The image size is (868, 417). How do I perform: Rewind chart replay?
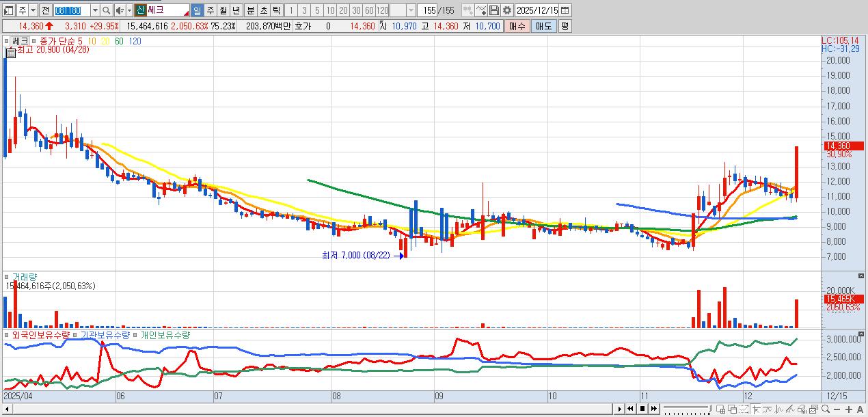pyautogui.click(x=631, y=409)
